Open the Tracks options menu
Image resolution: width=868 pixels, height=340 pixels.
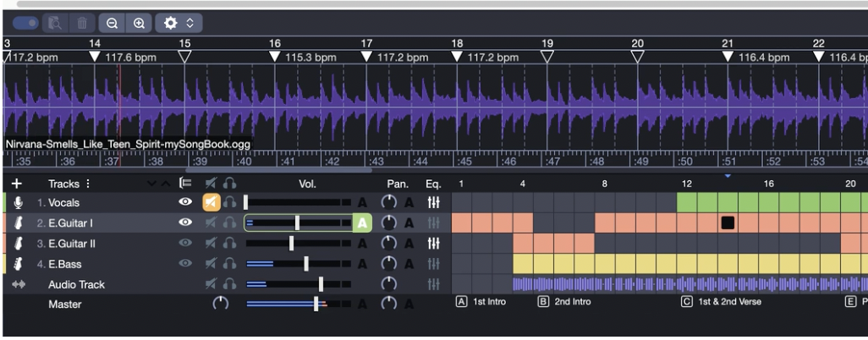click(x=87, y=184)
